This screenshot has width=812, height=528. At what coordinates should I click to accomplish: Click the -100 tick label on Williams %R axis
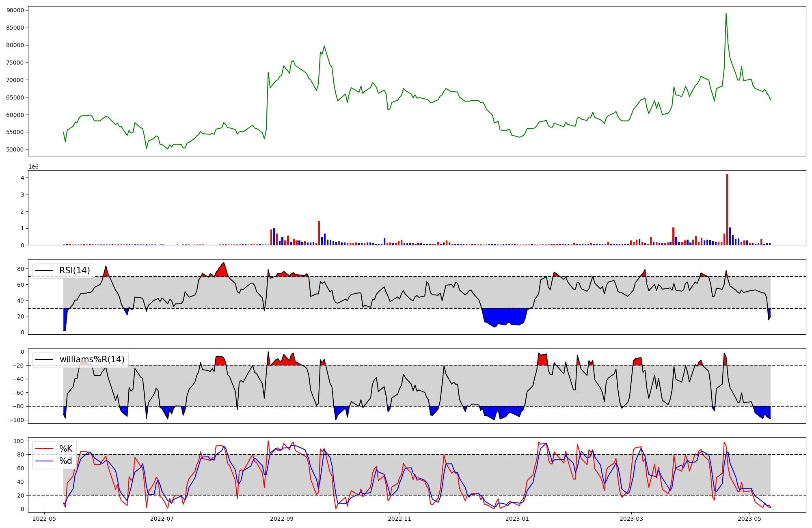pos(17,420)
